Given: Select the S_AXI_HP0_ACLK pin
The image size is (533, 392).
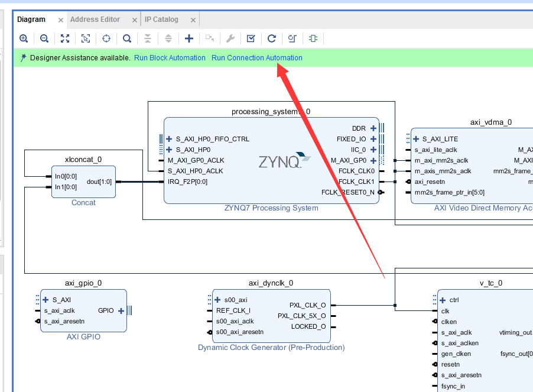Looking at the screenshot, I should click(195, 171).
